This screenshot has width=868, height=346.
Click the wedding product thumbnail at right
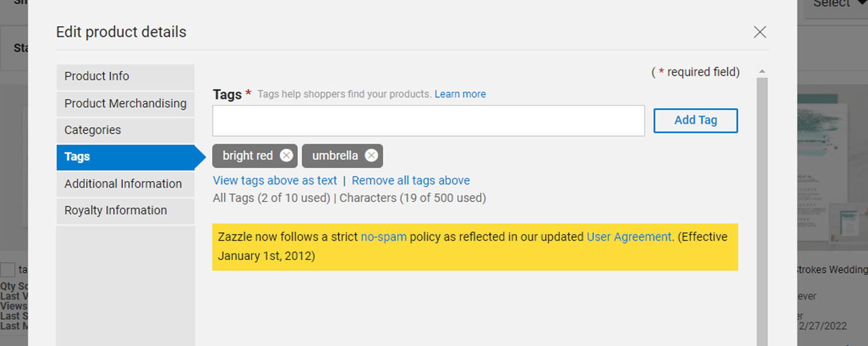832,168
